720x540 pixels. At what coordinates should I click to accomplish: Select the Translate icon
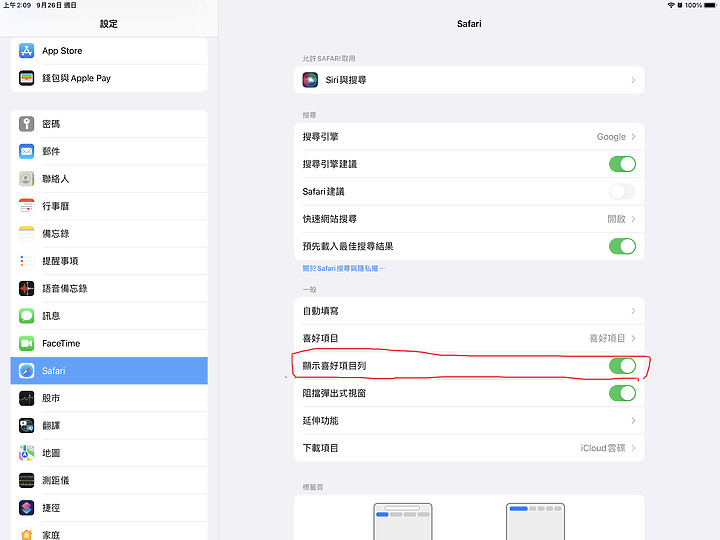pos(26,425)
